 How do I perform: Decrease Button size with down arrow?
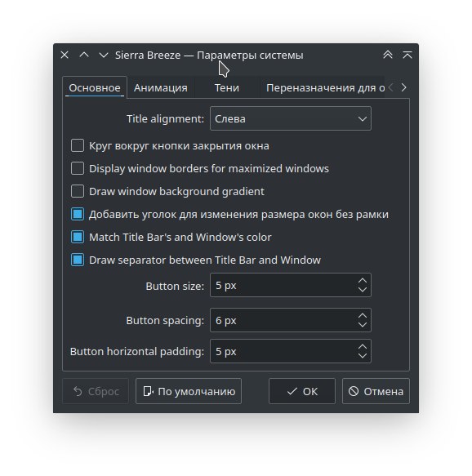[363, 290]
